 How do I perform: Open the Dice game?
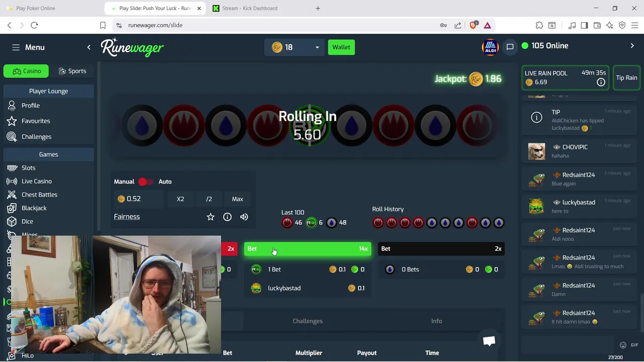(27, 222)
